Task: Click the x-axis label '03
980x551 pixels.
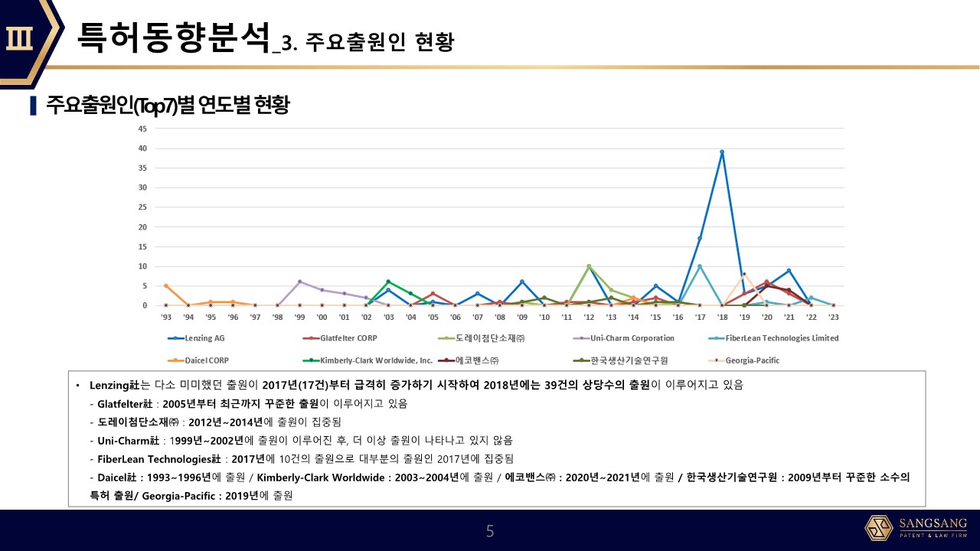Action: coord(388,316)
